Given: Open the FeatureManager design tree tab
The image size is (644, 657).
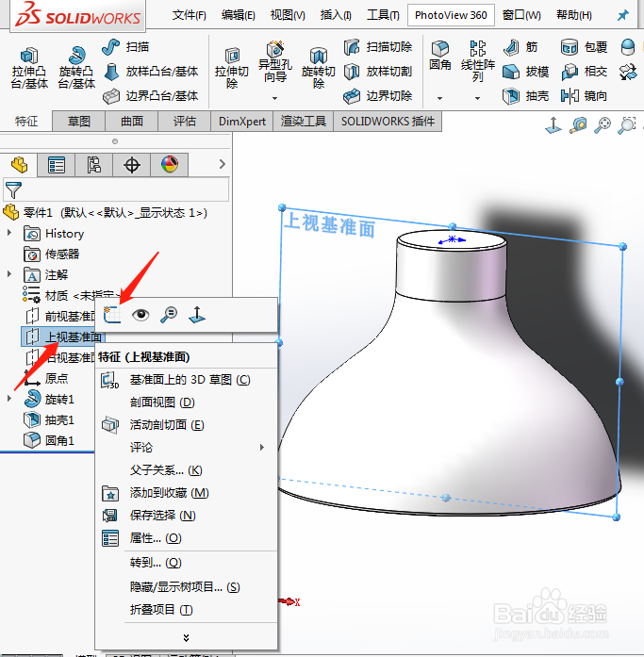Looking at the screenshot, I should pos(19,165).
